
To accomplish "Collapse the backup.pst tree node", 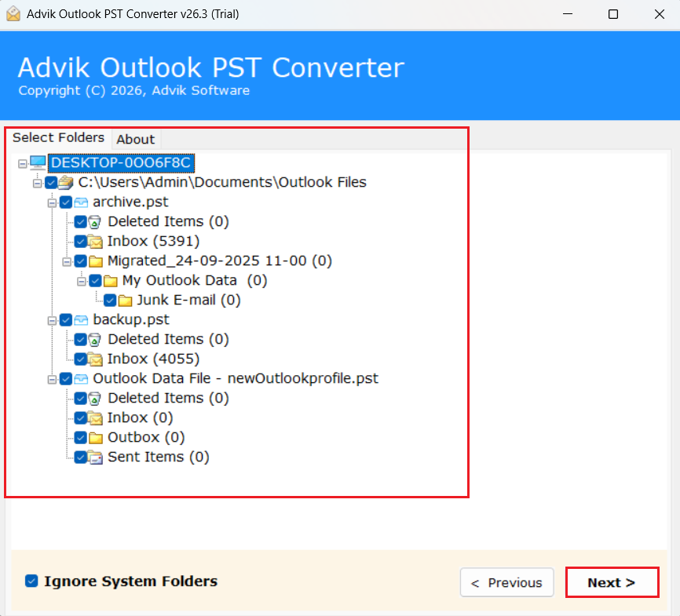I will tap(52, 321).
